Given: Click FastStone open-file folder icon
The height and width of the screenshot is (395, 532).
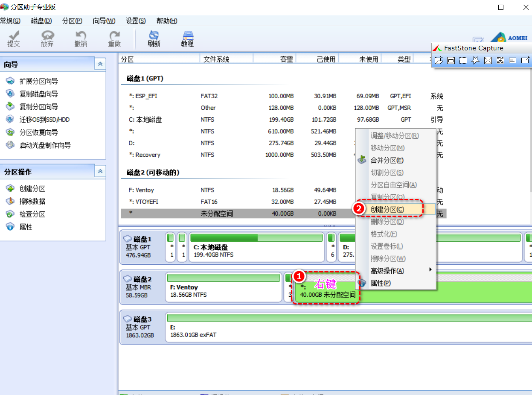Looking at the screenshot, I should coord(438,61).
